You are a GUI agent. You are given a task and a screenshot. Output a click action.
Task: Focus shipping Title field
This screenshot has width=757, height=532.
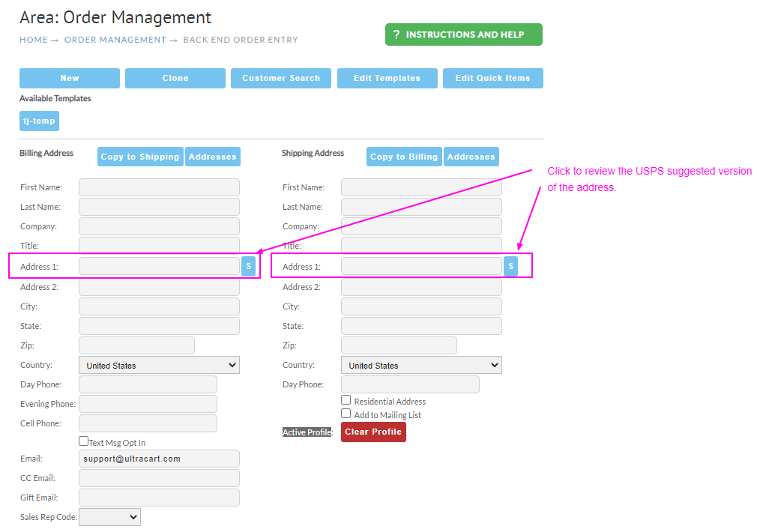421,245
